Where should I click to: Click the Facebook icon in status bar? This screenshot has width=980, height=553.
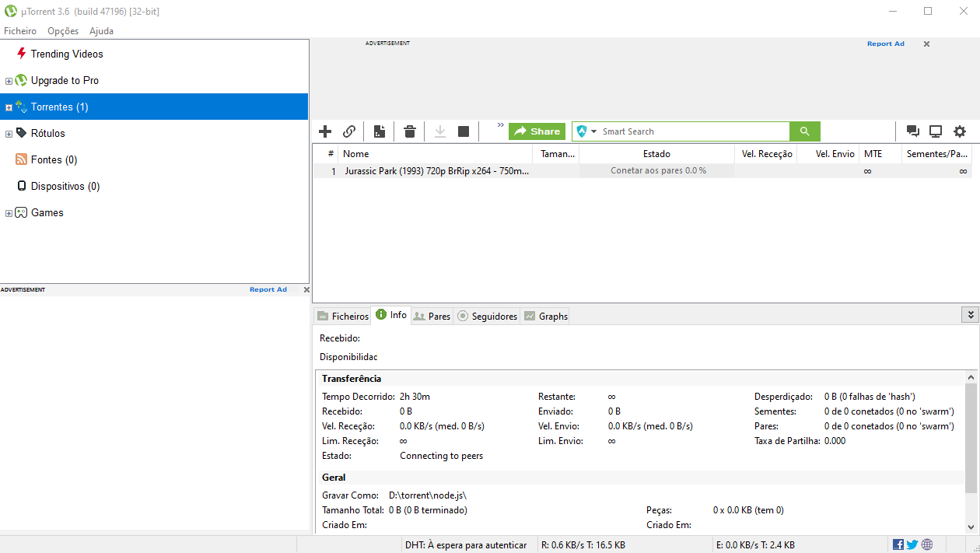coord(898,544)
